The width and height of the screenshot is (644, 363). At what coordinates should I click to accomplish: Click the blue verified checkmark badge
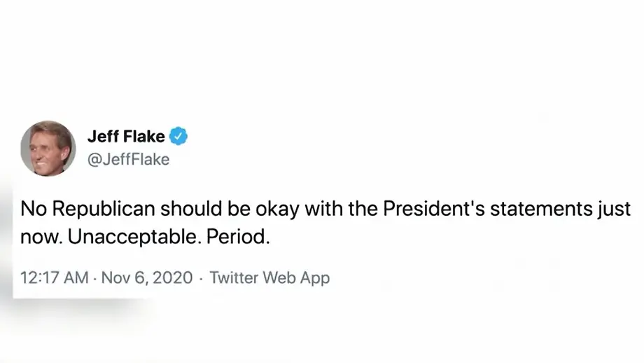[x=178, y=136]
